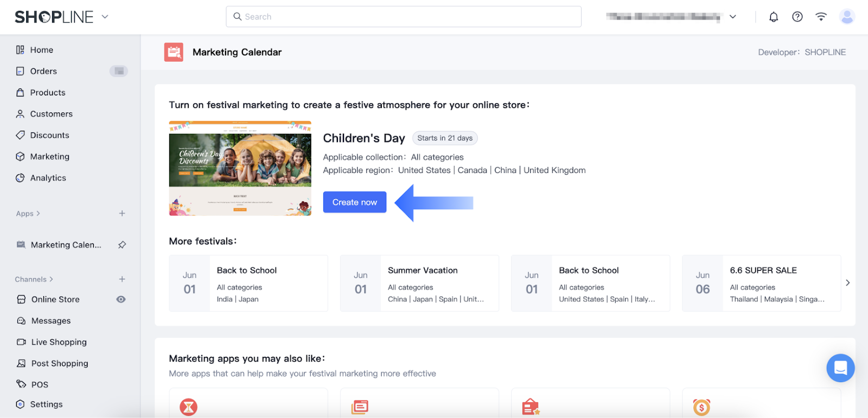Open the Children's Day preview thumbnail
868x418 pixels.
(x=240, y=168)
